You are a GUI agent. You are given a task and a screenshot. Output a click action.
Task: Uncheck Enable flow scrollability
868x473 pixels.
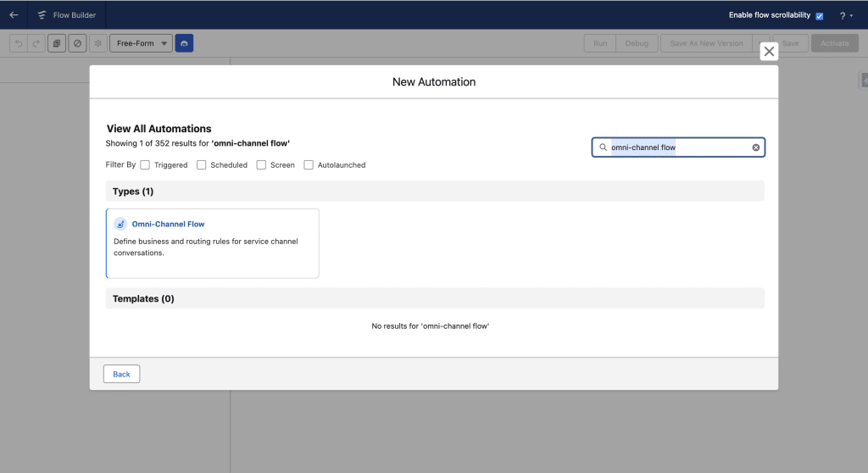[819, 15]
